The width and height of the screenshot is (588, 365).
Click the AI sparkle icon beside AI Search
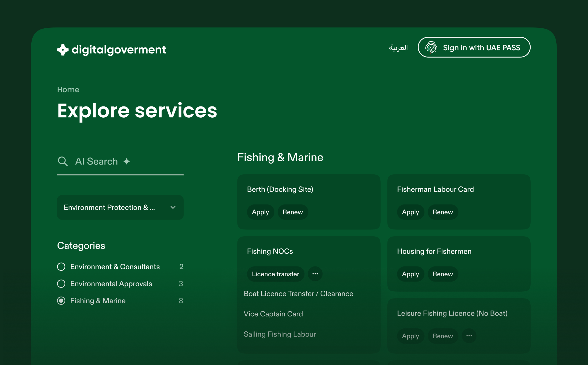(x=127, y=161)
